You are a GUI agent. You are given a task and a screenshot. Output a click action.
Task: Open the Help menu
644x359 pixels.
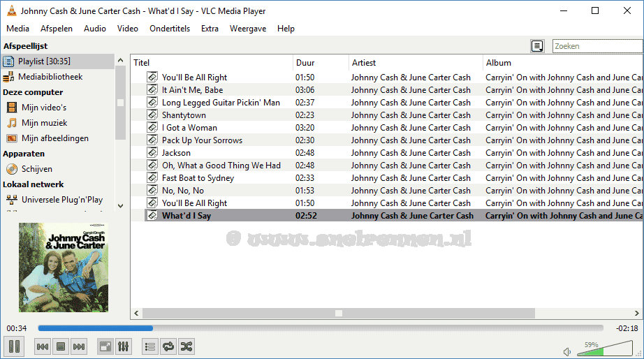[x=286, y=29]
